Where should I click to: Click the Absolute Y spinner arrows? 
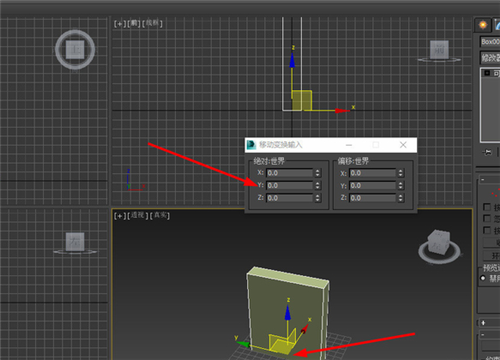click(x=317, y=186)
